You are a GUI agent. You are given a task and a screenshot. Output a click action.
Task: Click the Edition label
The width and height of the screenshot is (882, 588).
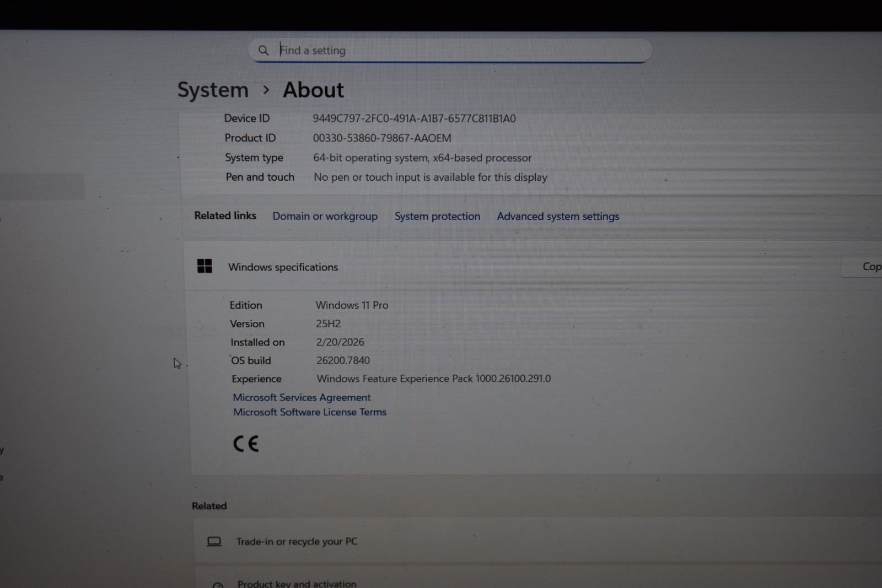(246, 305)
